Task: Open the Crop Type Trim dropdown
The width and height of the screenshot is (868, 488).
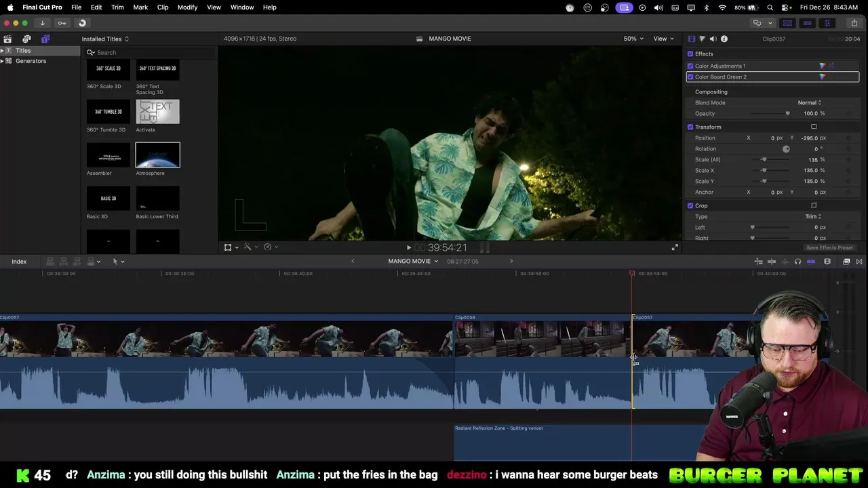Action: [813, 216]
